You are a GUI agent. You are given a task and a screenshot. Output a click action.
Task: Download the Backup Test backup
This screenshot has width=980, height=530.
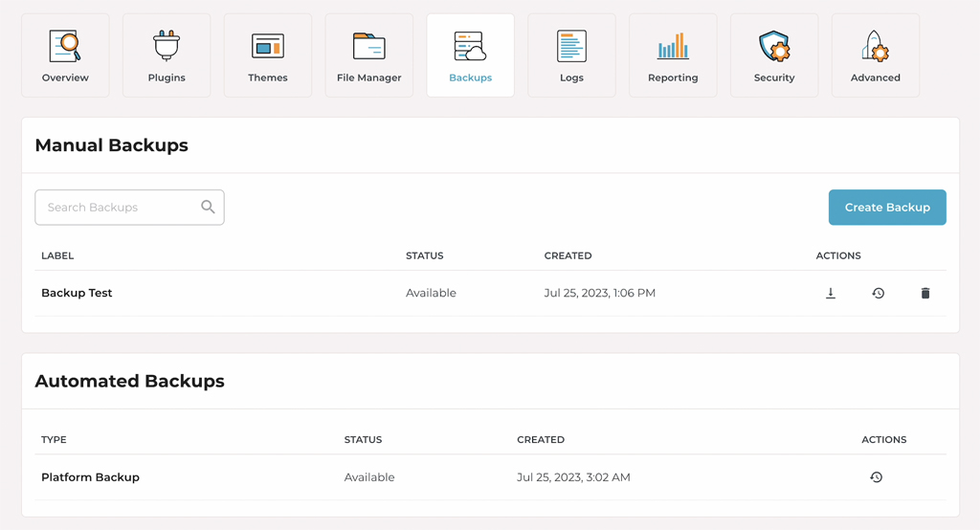(x=831, y=293)
